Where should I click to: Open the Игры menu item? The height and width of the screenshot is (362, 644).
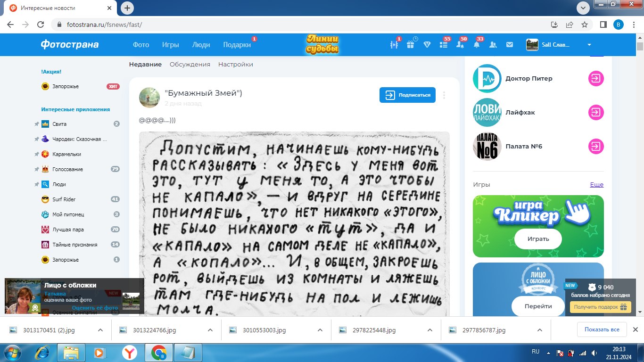pyautogui.click(x=171, y=45)
